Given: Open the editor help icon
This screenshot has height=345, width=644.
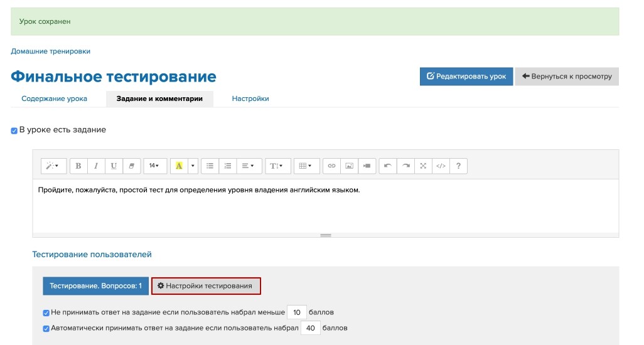Looking at the screenshot, I should (458, 166).
